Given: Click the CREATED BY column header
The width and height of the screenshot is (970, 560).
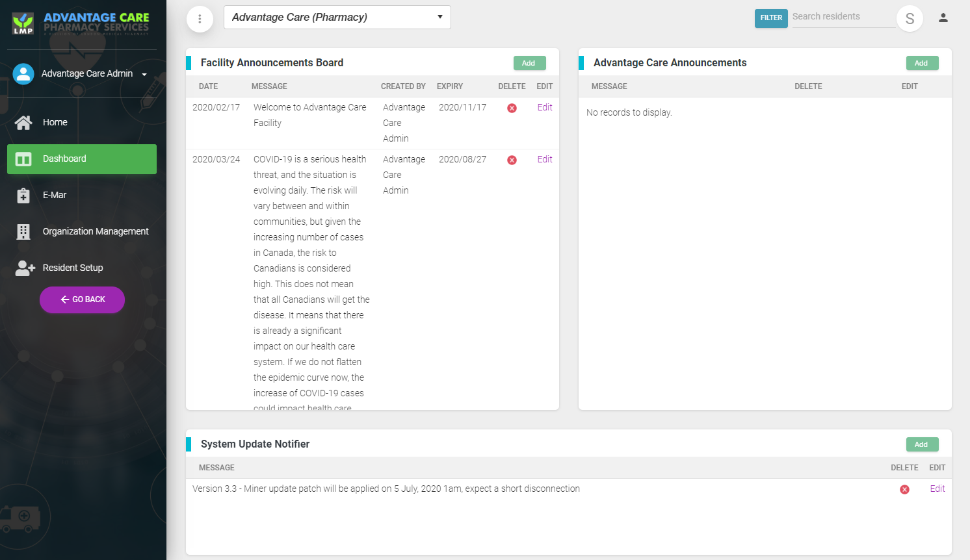Looking at the screenshot, I should [x=403, y=86].
